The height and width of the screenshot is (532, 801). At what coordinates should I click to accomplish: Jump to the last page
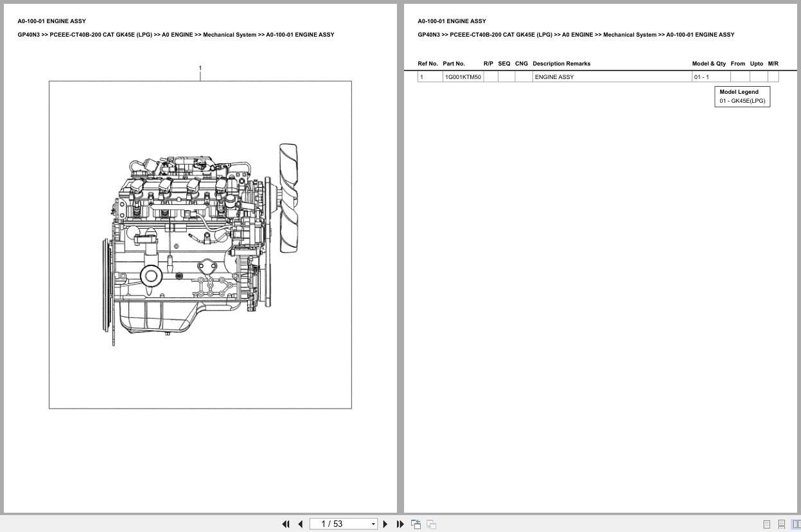tap(400, 524)
